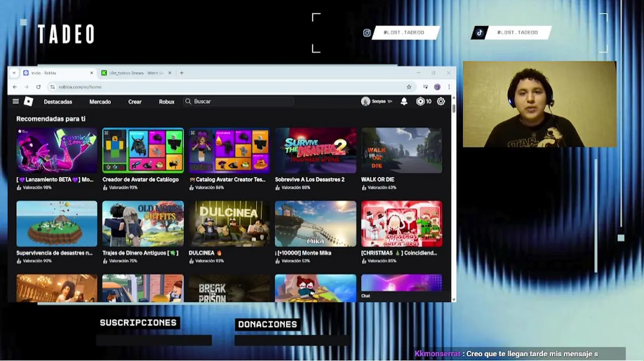The height and width of the screenshot is (361, 644).
Task: Click the 'Recomendadas para ti' heading
Action: [51, 119]
